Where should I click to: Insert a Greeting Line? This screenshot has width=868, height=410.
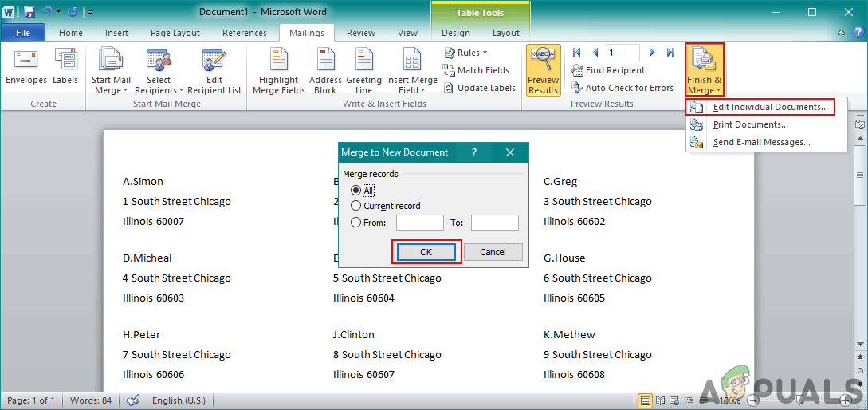363,71
